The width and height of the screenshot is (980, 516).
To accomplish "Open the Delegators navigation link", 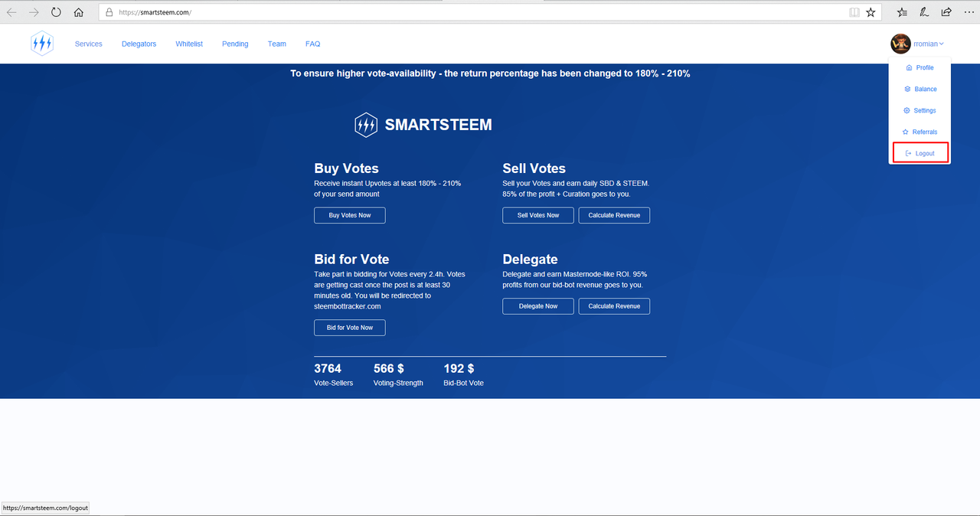I will (x=139, y=44).
